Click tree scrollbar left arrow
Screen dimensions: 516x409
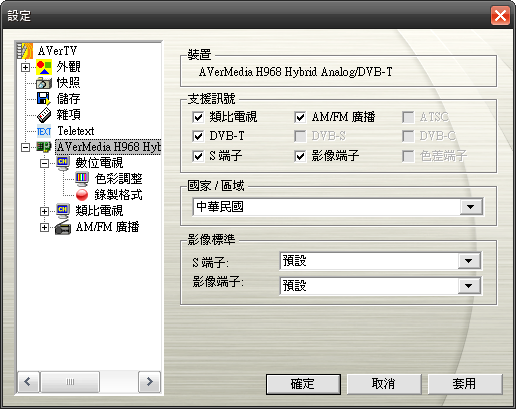pyautogui.click(x=28, y=382)
